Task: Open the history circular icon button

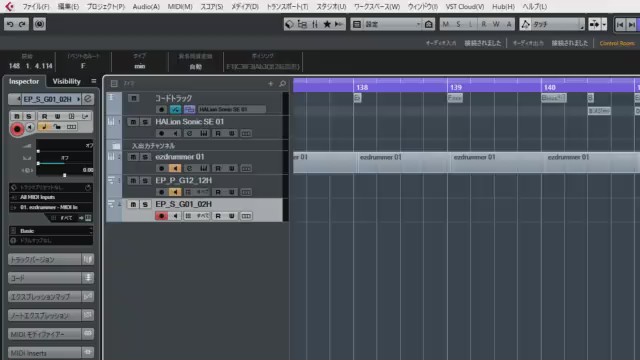Action: coord(39,24)
